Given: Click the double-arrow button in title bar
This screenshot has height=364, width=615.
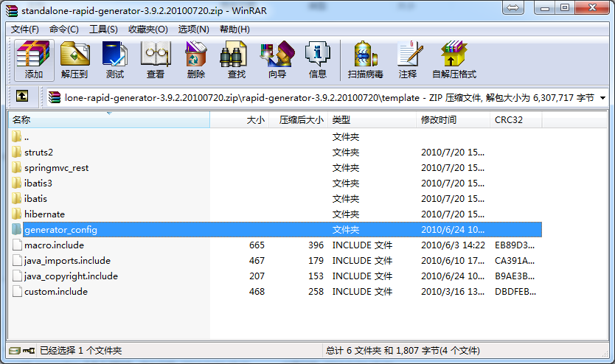Looking at the screenshot, I should [513, 8].
